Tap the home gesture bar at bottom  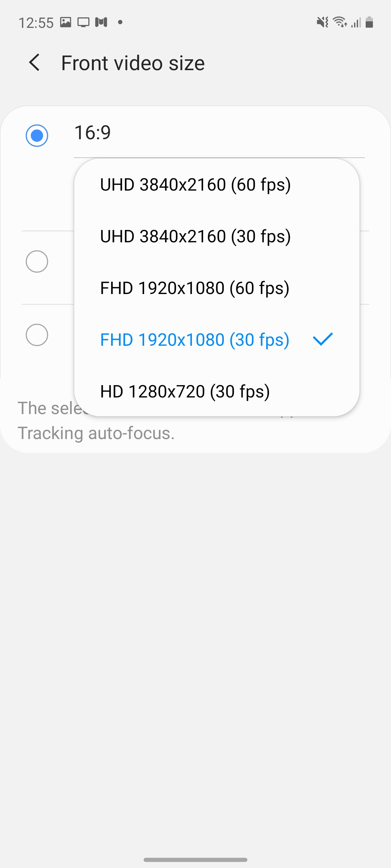tap(195, 860)
